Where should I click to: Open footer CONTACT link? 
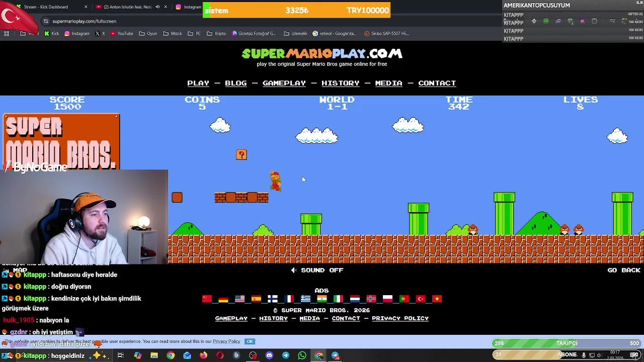346,318
